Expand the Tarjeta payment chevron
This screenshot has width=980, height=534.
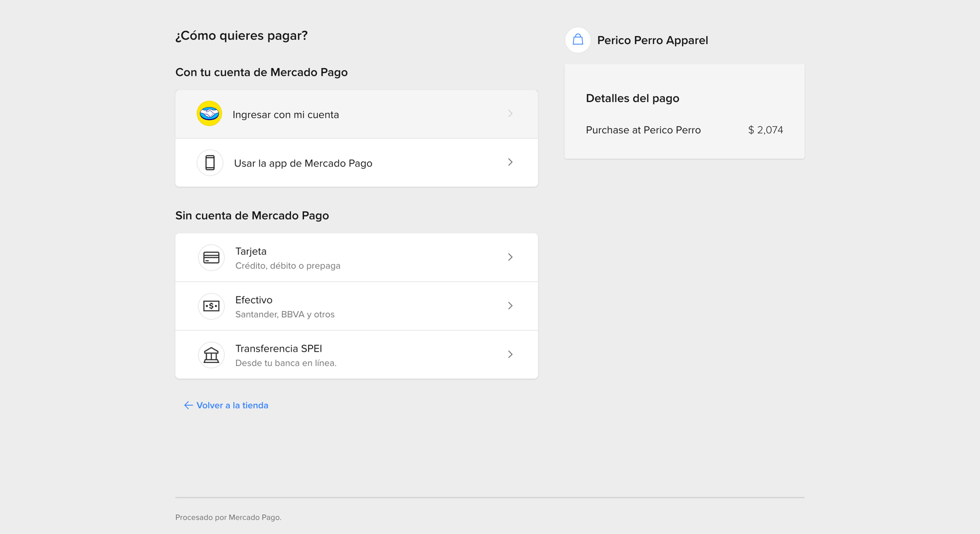pos(510,257)
